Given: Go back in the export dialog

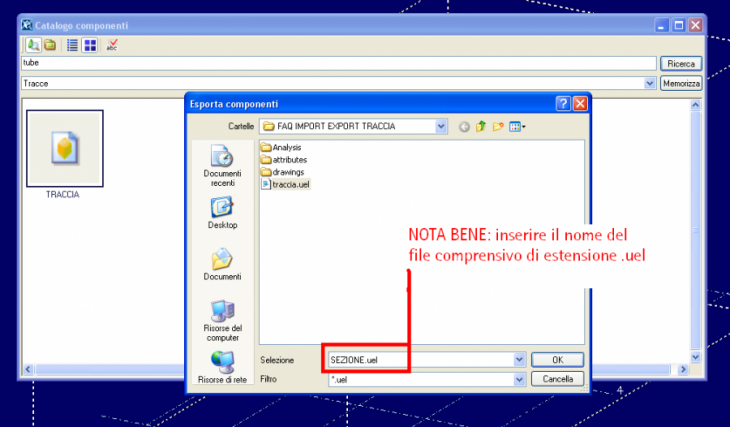Looking at the screenshot, I should 464,127.
